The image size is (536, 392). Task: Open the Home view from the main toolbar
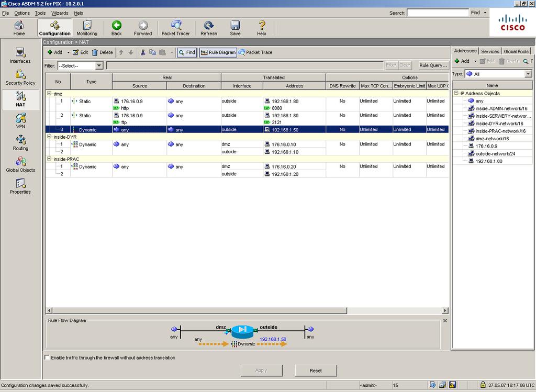coord(19,28)
